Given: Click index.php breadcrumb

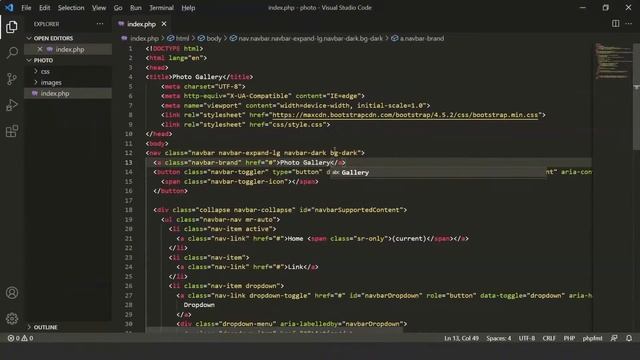Looking at the screenshot, I should [x=144, y=38].
